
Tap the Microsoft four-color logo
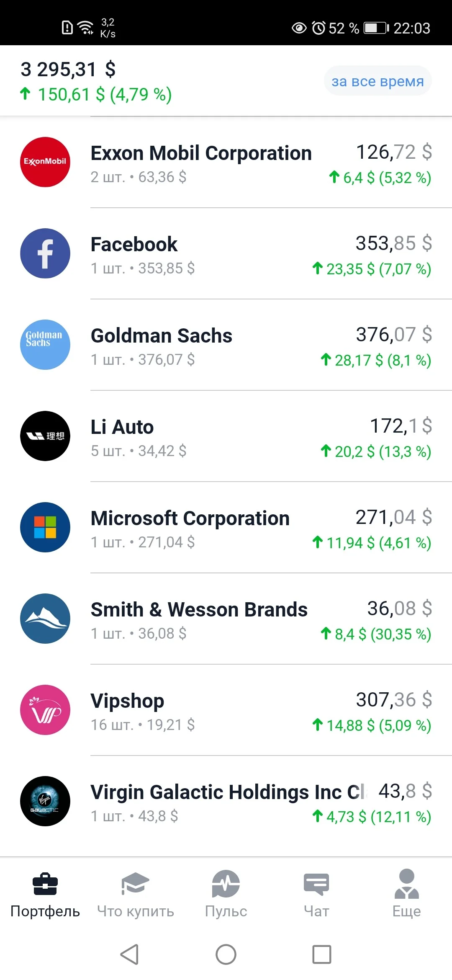[45, 527]
